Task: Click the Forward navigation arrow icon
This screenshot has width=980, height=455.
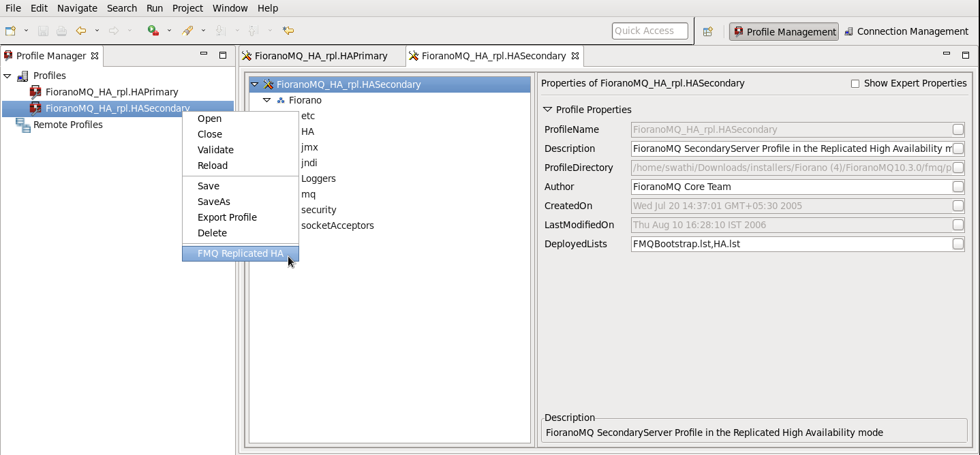Action: coord(114,31)
